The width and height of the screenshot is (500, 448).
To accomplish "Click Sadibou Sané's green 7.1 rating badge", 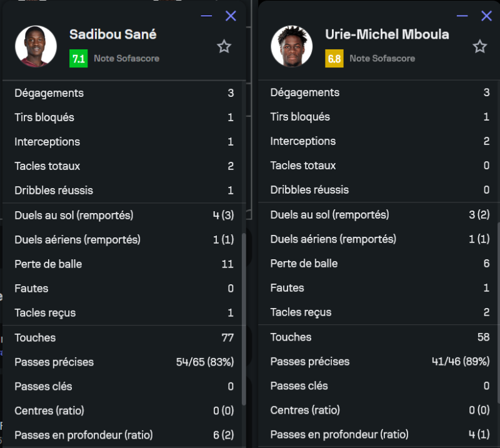I will point(79,59).
